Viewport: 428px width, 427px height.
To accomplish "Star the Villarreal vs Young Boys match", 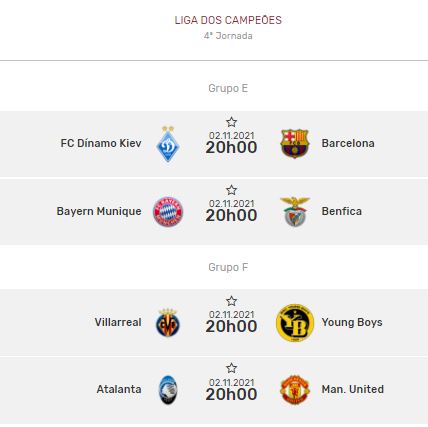I will (x=231, y=301).
